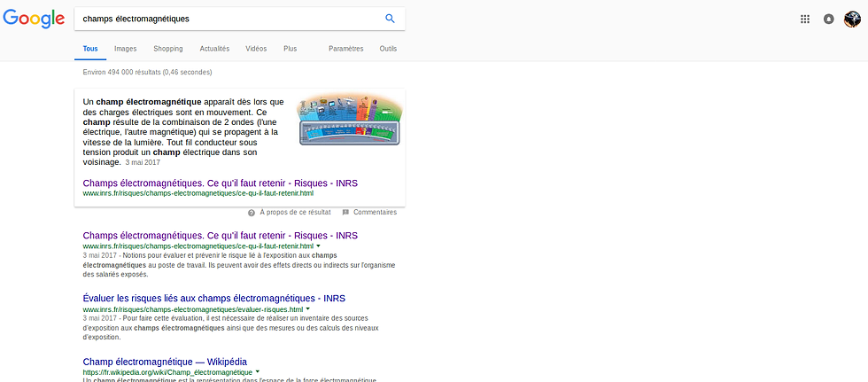Open Évaluer les risques liés result
This screenshot has height=382, width=868.
pyautogui.click(x=213, y=299)
